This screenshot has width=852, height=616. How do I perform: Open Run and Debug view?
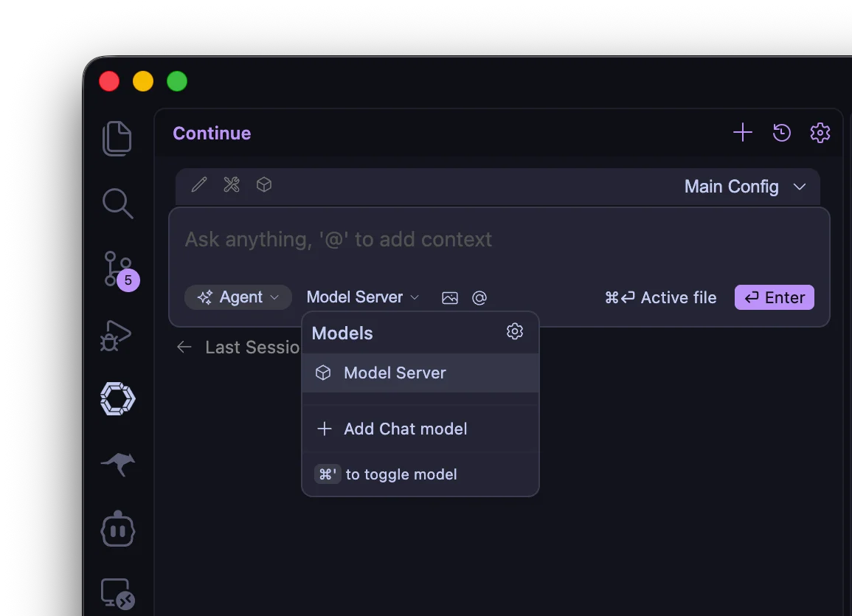point(117,335)
